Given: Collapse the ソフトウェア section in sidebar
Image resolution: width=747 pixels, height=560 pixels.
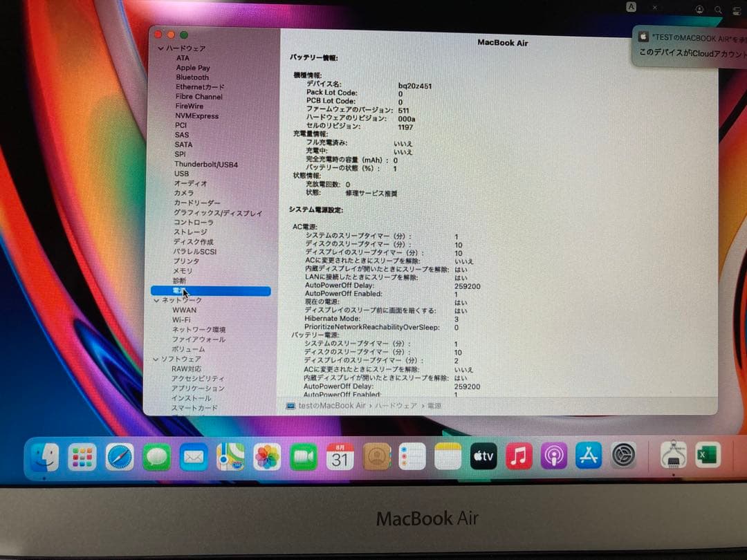Looking at the screenshot, I should pyautogui.click(x=156, y=359).
